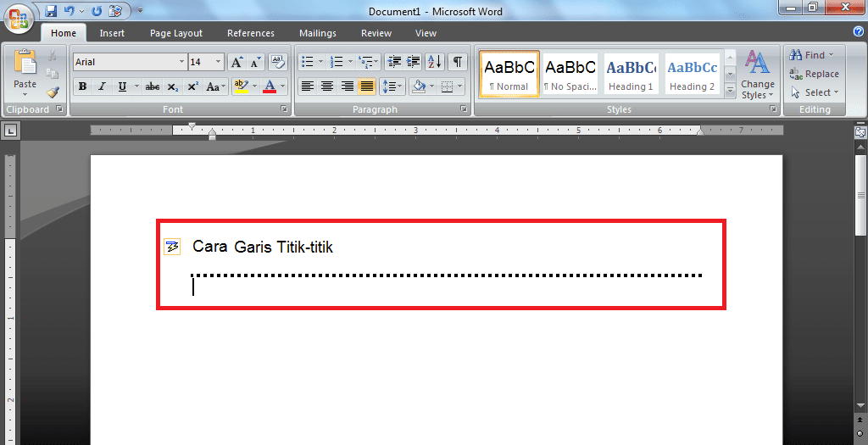Screen dimensions: 868x445
Task: Apply the yellow text highlight color
Action: click(x=241, y=86)
